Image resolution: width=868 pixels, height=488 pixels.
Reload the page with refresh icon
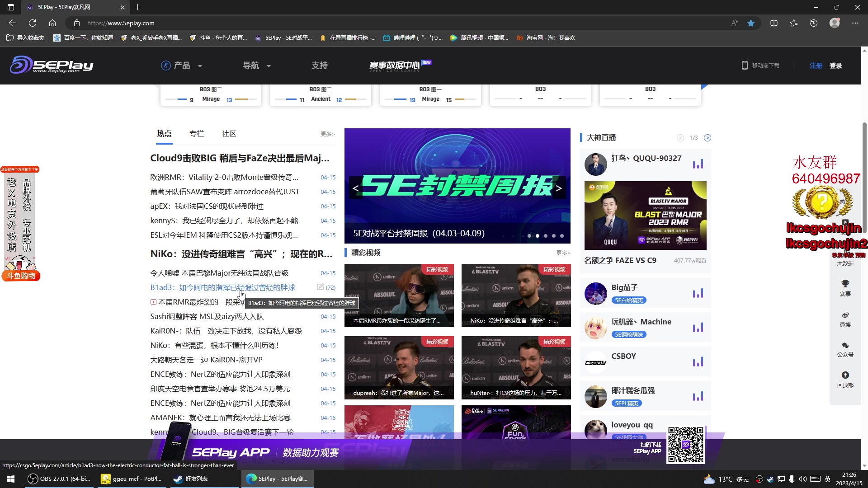point(33,23)
